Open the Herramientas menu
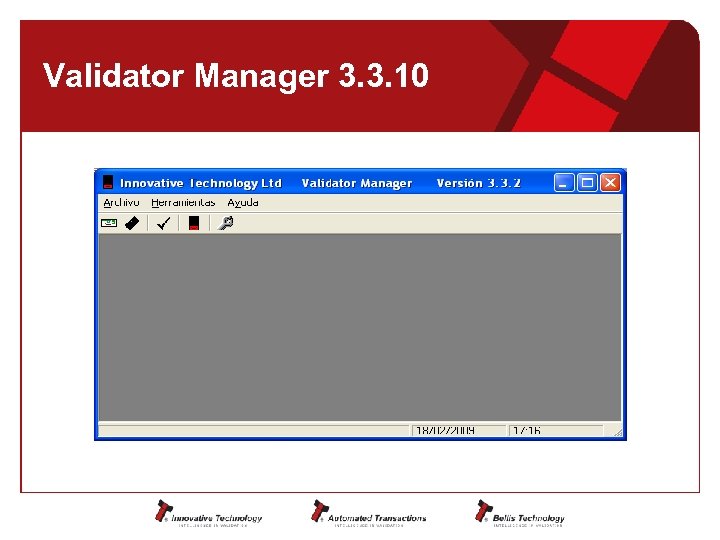 tap(183, 202)
